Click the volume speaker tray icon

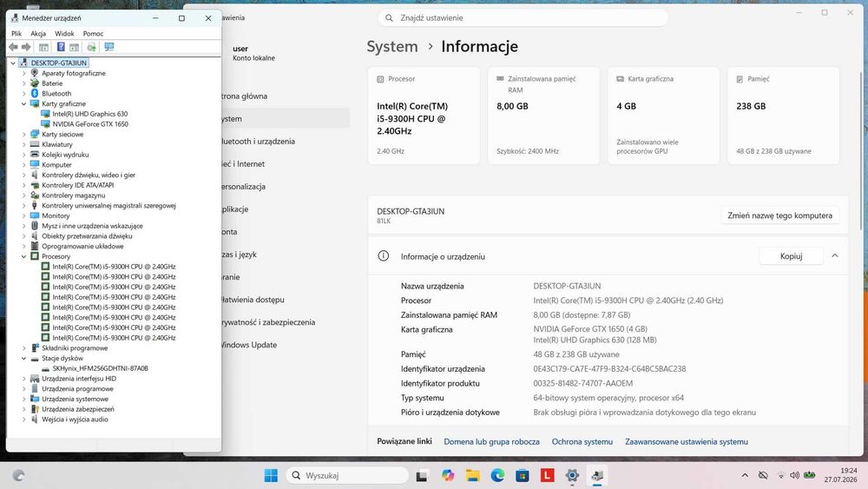(x=794, y=475)
